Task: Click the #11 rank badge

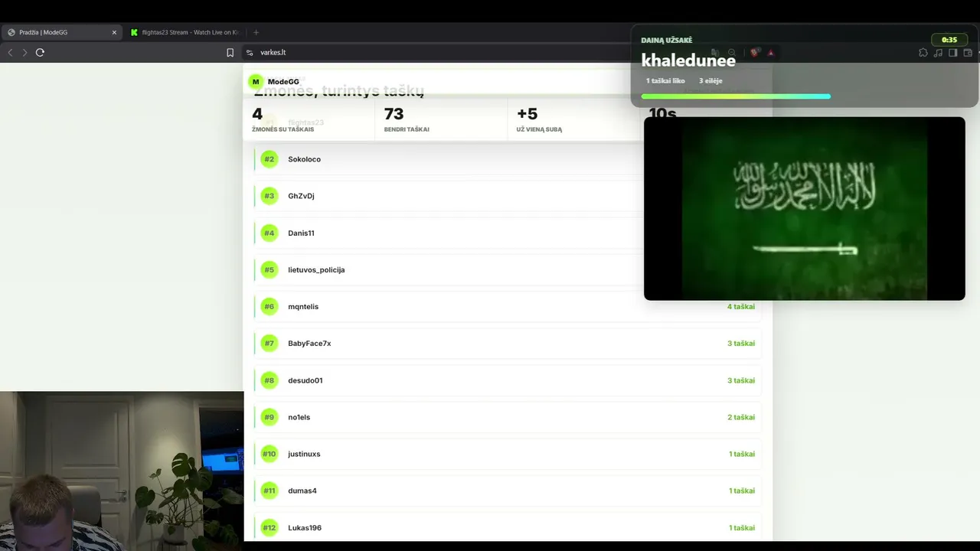Action: (269, 491)
